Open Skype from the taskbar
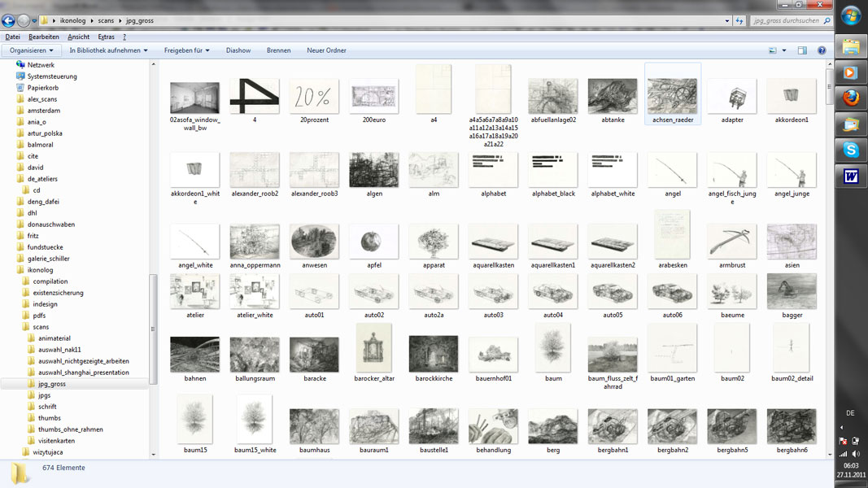This screenshot has height=488, width=868. pyautogui.click(x=851, y=150)
